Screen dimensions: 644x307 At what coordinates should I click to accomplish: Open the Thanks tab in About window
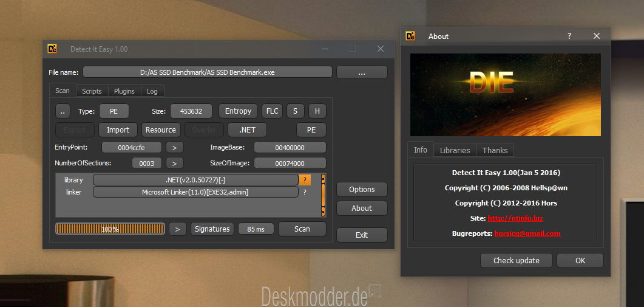point(495,150)
